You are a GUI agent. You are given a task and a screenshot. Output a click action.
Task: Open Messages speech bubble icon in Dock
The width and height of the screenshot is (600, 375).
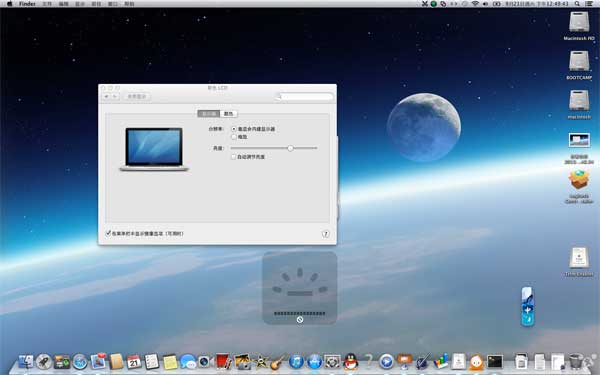pyautogui.click(x=188, y=362)
